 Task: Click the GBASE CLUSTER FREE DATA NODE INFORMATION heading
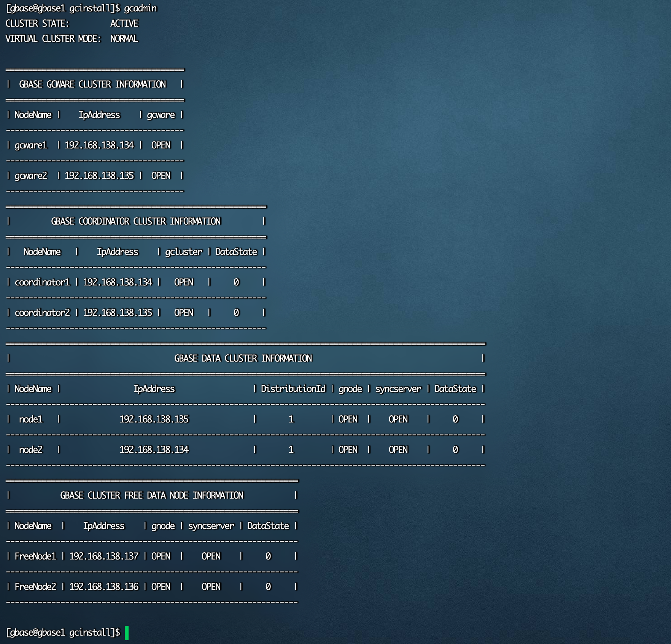(x=152, y=496)
